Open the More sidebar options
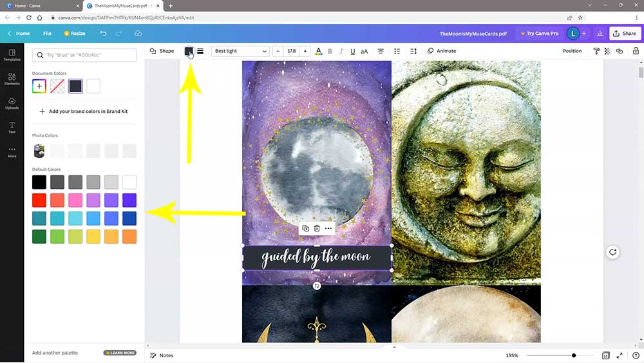Image resolution: width=644 pixels, height=363 pixels. tap(12, 152)
